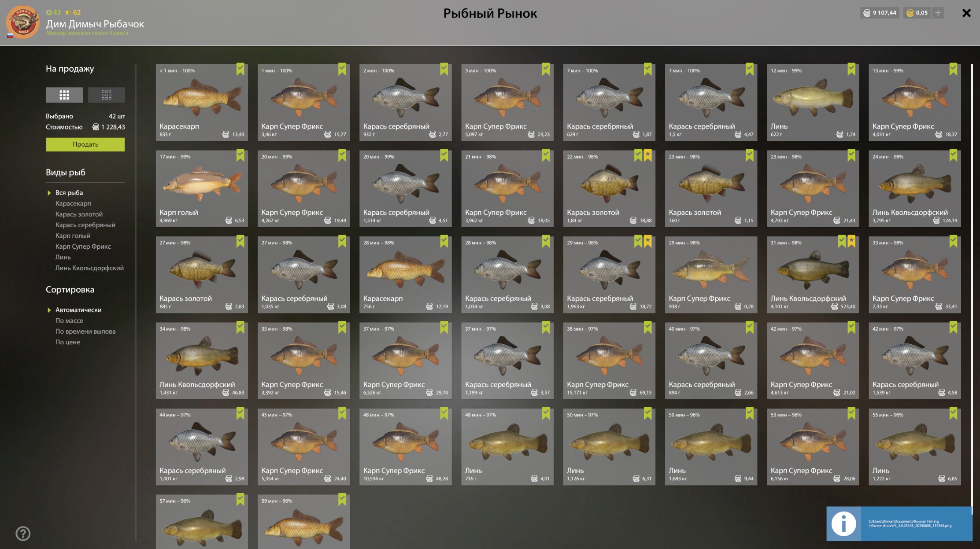Switch to small grid view icon

click(107, 95)
